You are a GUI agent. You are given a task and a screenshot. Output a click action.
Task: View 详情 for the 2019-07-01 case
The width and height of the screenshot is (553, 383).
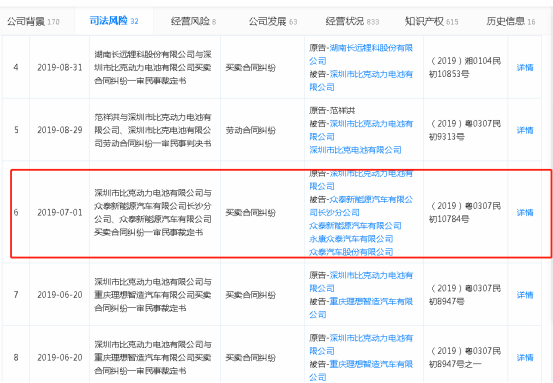point(525,212)
